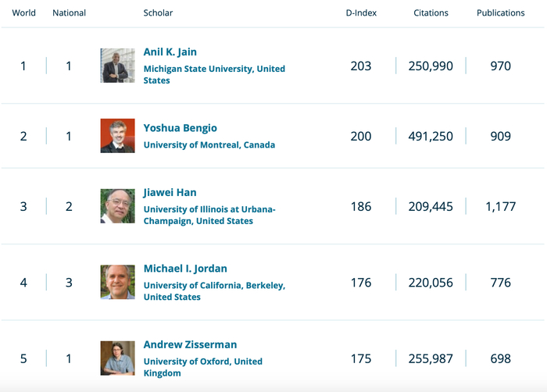Click Michael I. Jordan's profile photo
Screen dimensions: 547x392
[117, 282]
